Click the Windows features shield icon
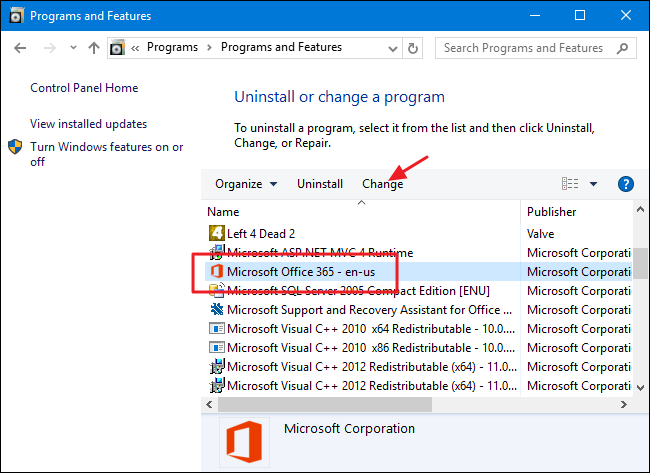The image size is (650, 473). 16,147
